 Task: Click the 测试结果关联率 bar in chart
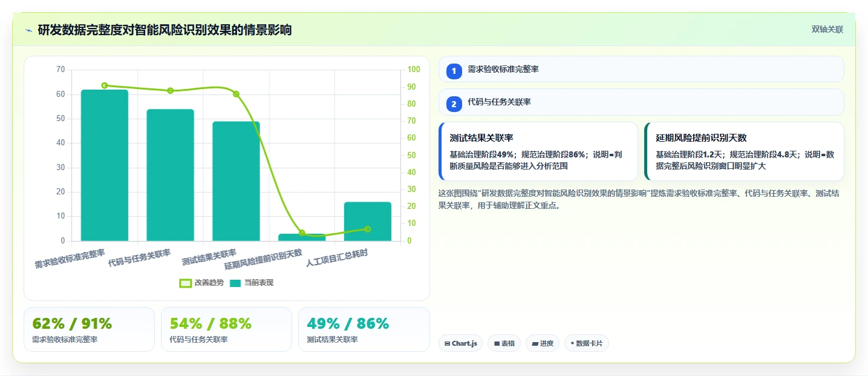(x=236, y=181)
